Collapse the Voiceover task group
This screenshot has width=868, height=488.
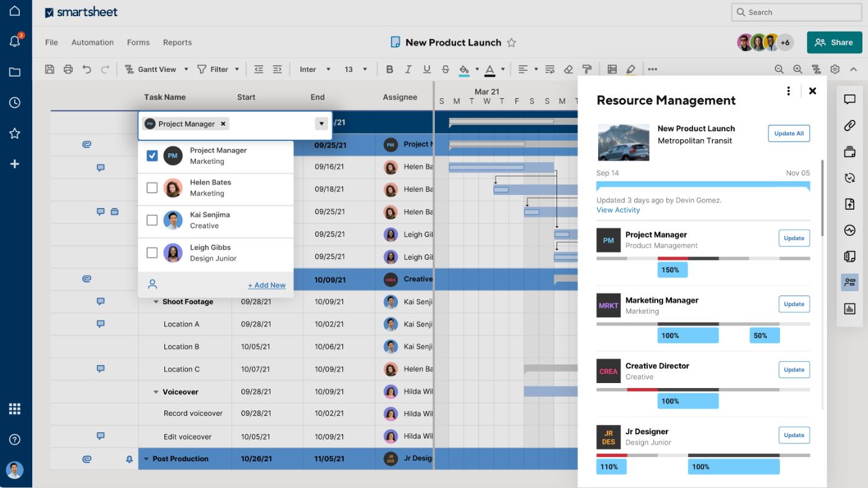tap(156, 392)
